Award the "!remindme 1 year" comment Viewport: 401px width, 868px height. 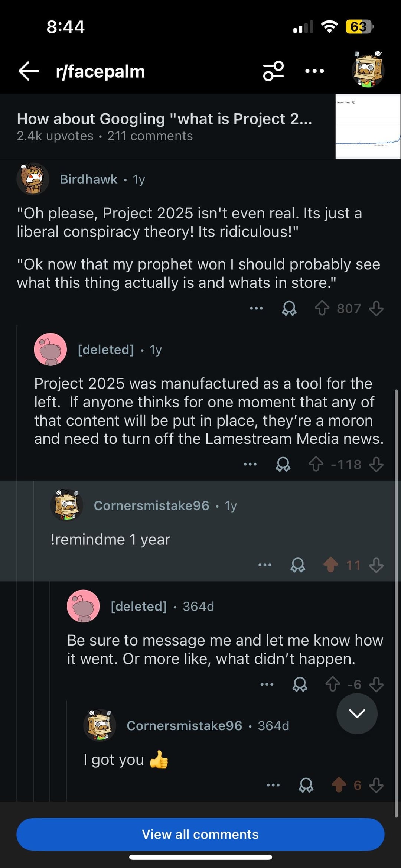[x=297, y=565]
